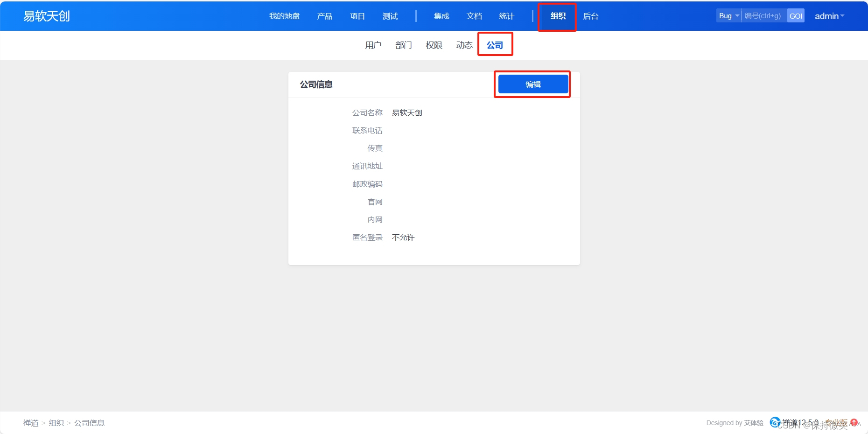The width and height of the screenshot is (868, 434).
Task: Focus the 编号(ctrl+g) search field
Action: (x=764, y=16)
